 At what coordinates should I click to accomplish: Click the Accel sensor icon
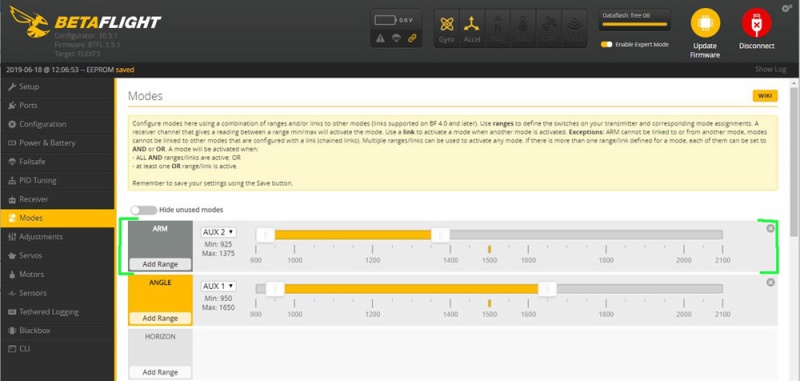472,28
